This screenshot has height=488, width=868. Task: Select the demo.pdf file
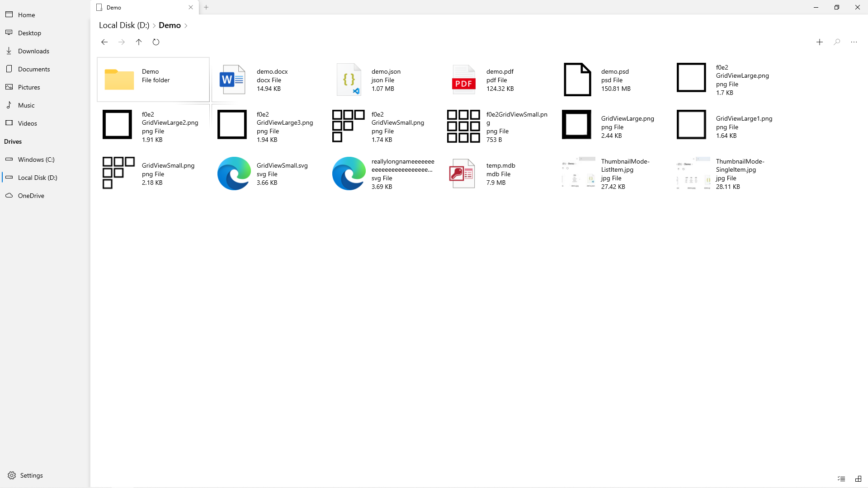[x=497, y=80]
